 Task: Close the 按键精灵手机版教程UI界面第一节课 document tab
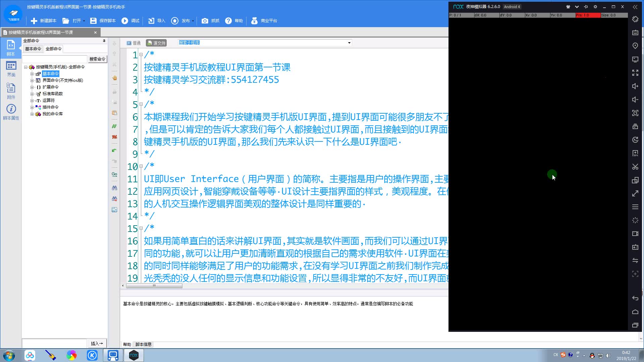coord(95,33)
